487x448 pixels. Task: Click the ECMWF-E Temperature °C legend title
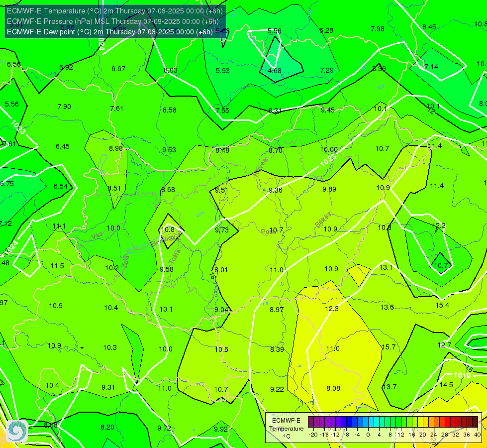click(x=286, y=429)
